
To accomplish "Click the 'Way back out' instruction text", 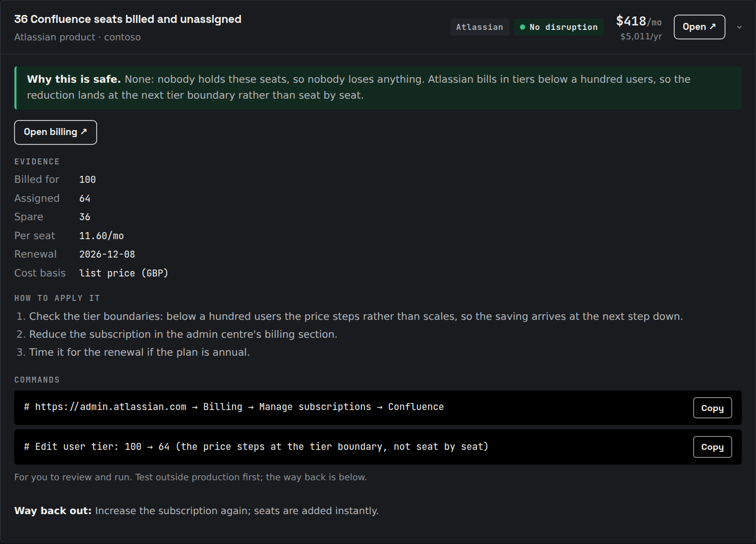I will [x=197, y=511].
